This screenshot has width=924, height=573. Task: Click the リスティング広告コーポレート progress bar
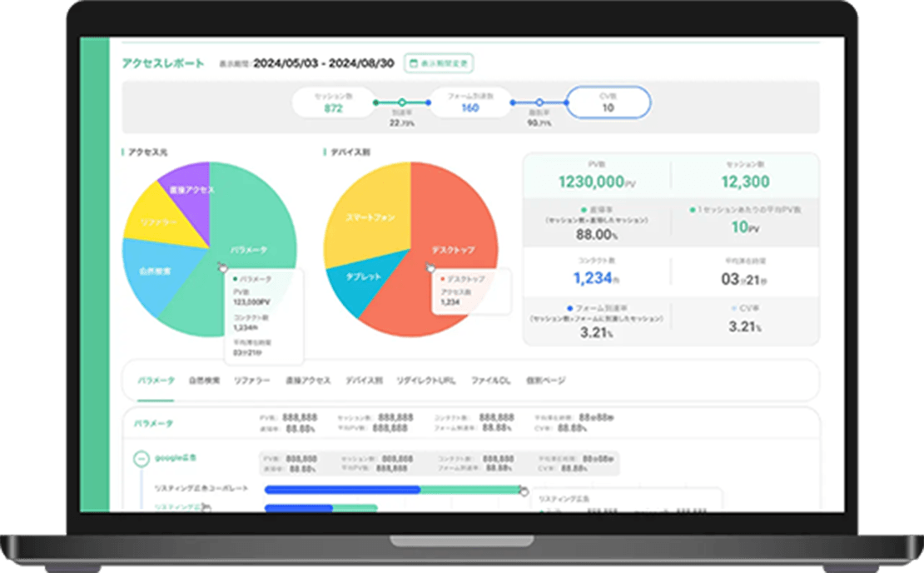(391, 489)
